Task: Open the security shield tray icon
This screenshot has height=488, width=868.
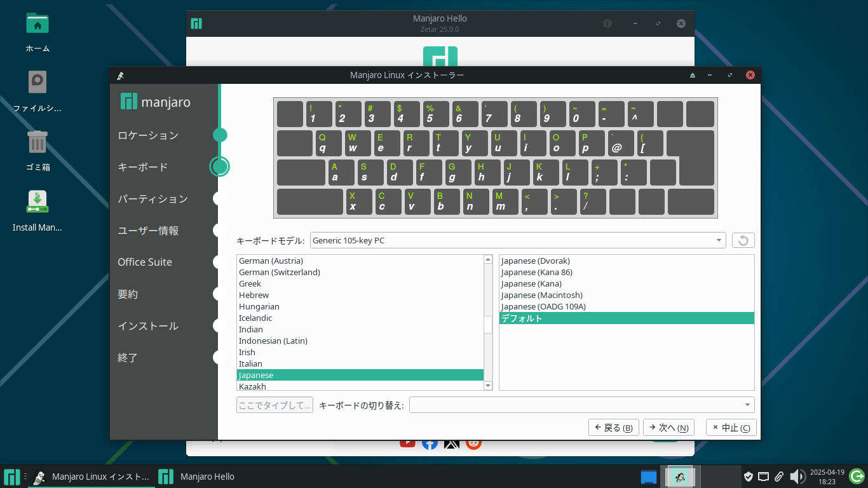Action: (x=749, y=477)
